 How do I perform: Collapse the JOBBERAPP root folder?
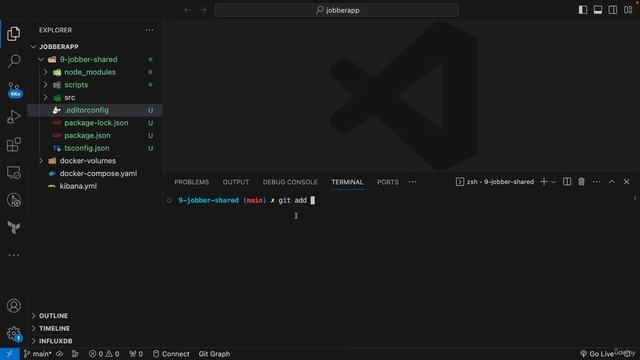[33, 47]
